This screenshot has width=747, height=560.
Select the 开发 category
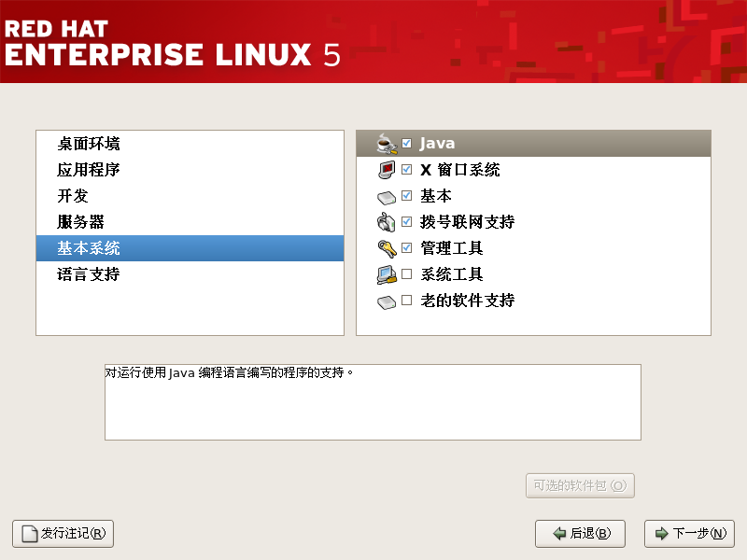point(72,196)
